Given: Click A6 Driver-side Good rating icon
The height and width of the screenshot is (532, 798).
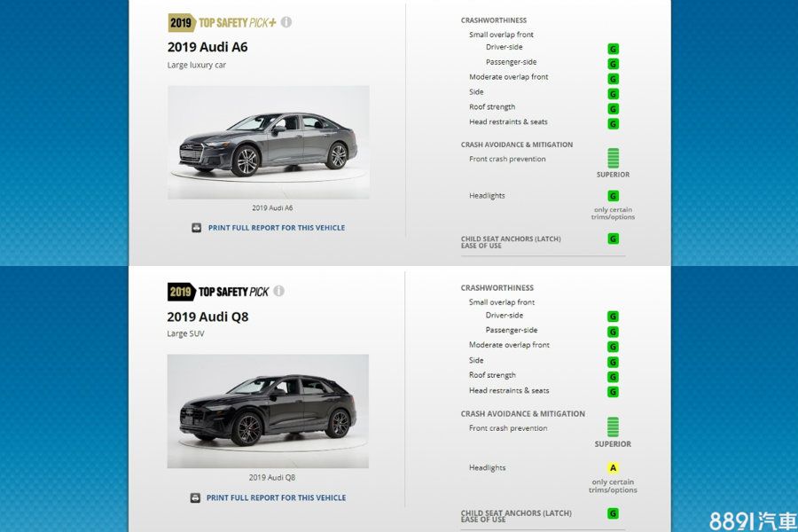Looking at the screenshot, I should [x=614, y=49].
